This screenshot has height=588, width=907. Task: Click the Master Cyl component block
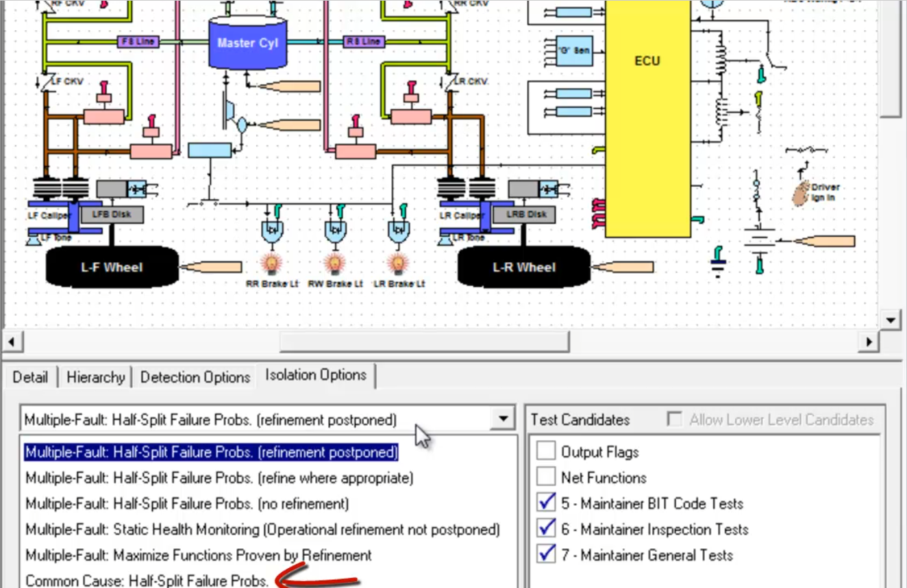247,44
